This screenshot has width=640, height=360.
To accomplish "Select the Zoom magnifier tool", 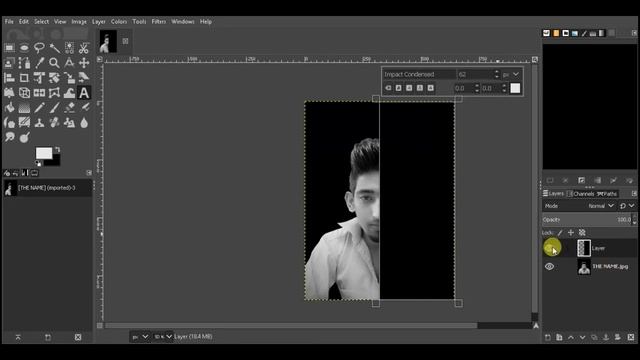I will (x=54, y=63).
